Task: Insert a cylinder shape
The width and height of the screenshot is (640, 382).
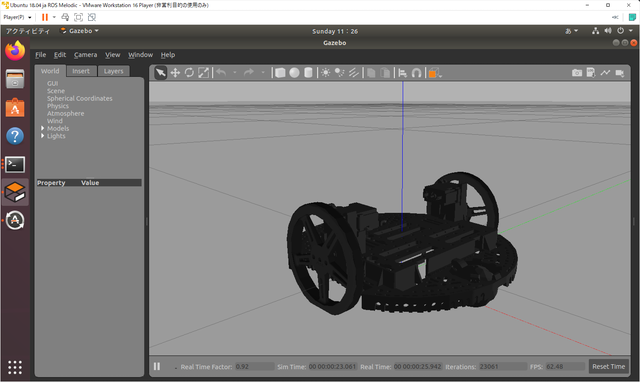Action: (x=309, y=73)
